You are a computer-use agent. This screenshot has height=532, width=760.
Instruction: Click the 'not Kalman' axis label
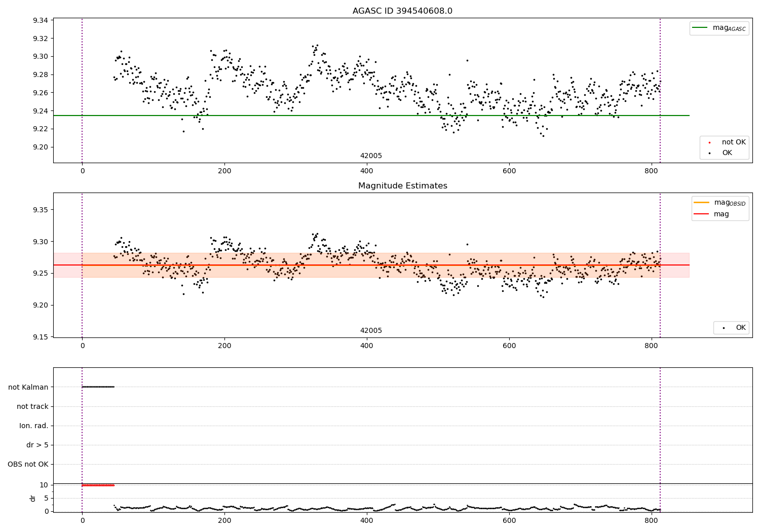(28, 387)
